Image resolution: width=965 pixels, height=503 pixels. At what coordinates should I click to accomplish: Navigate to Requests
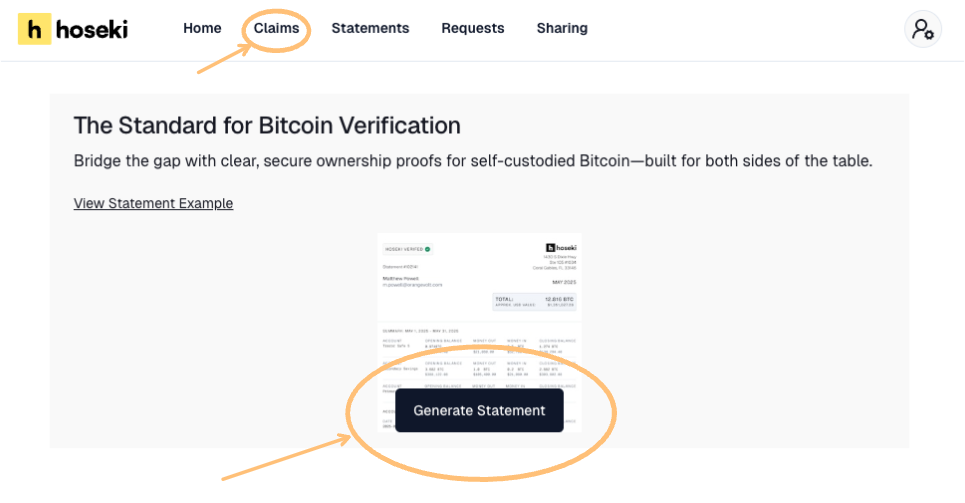pos(473,28)
